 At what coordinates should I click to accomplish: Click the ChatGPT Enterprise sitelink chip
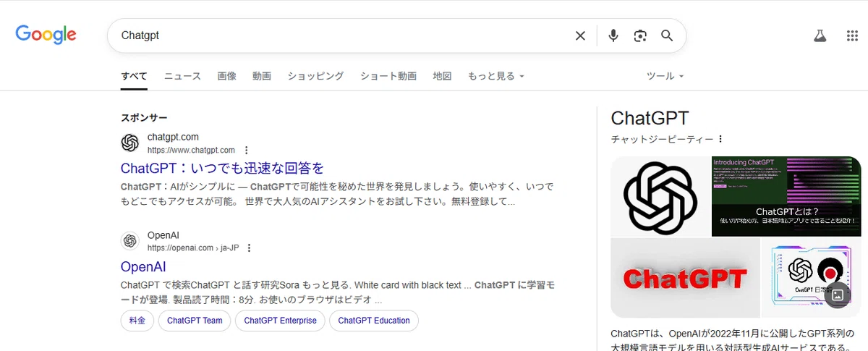[x=280, y=321]
